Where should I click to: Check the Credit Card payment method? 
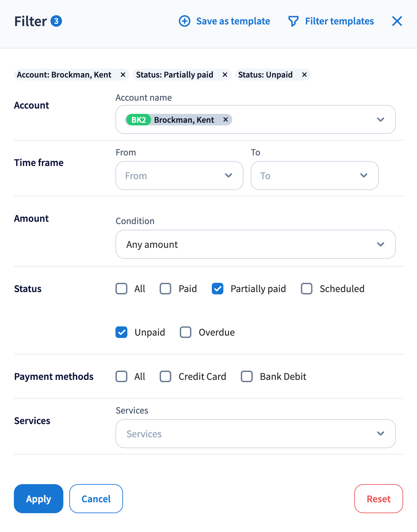click(x=166, y=377)
